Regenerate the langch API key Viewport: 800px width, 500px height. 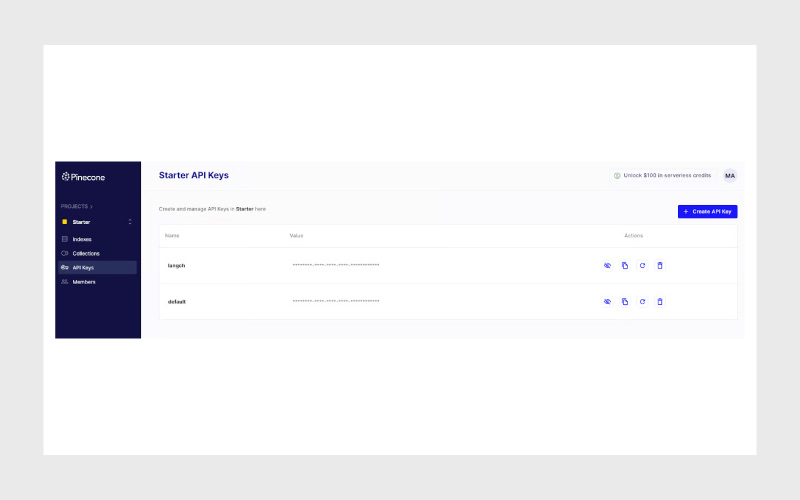tap(642, 265)
